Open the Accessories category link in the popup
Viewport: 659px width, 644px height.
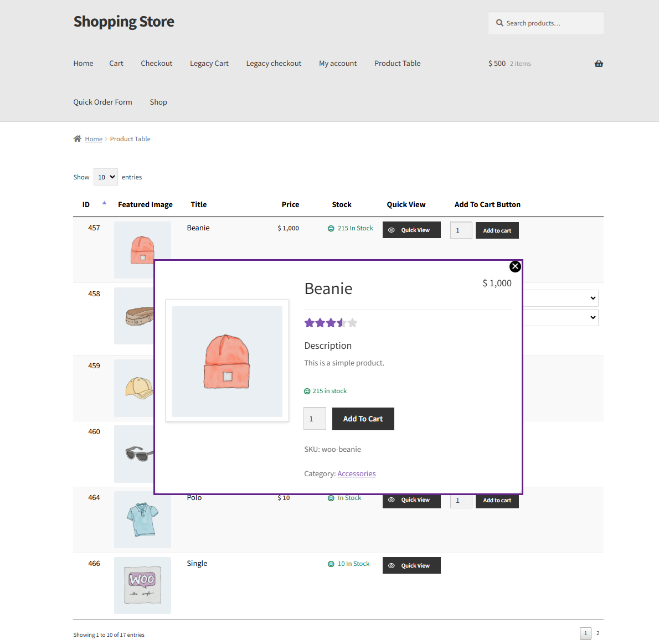coord(356,473)
